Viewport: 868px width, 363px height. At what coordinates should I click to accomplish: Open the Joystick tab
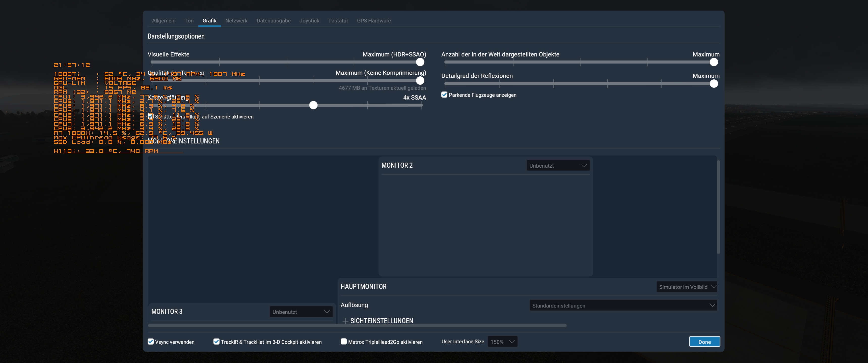309,20
